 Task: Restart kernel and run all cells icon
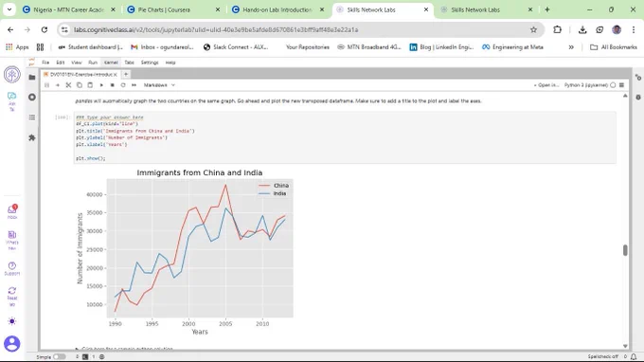(134, 85)
